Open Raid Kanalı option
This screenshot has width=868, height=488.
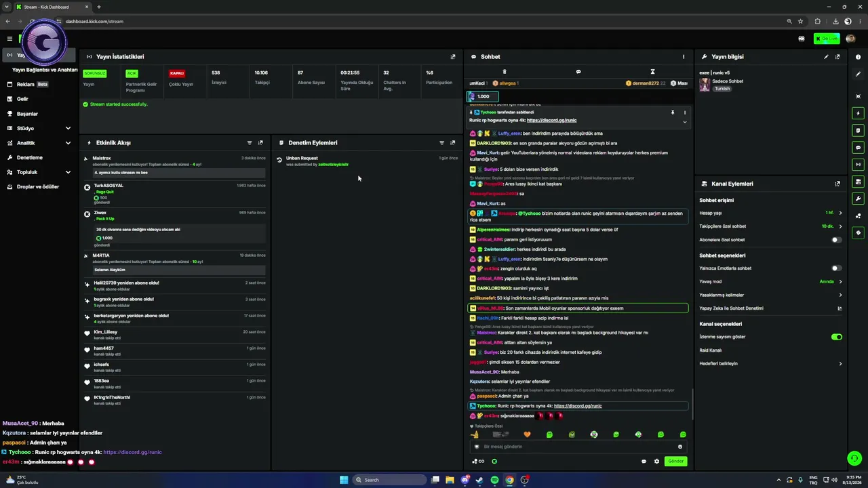[x=710, y=350]
